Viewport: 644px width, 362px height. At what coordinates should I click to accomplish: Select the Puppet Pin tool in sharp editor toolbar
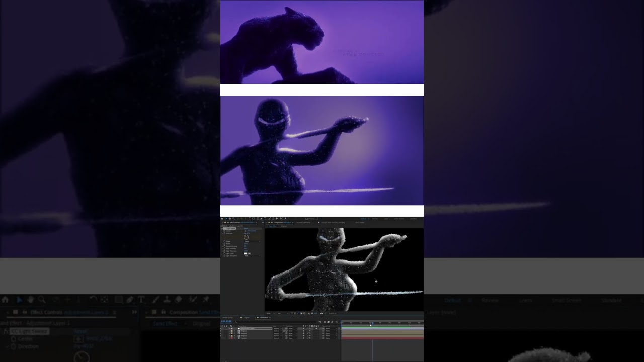click(x=285, y=219)
